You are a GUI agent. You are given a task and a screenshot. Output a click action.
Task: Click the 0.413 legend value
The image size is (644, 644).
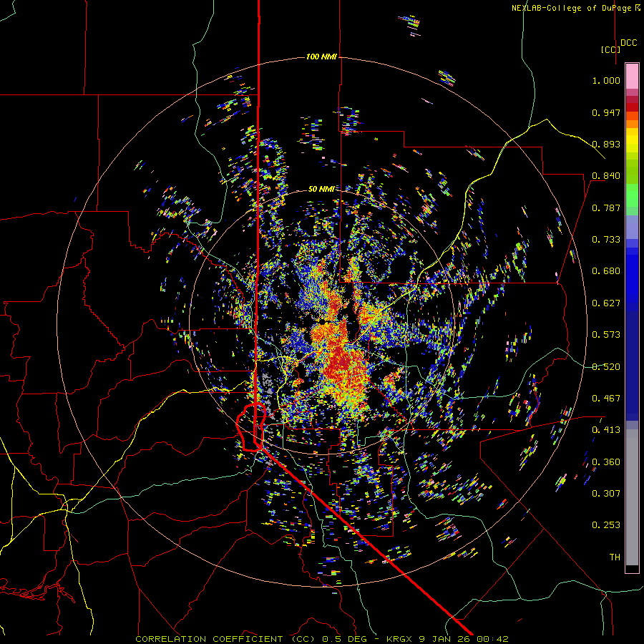606,430
